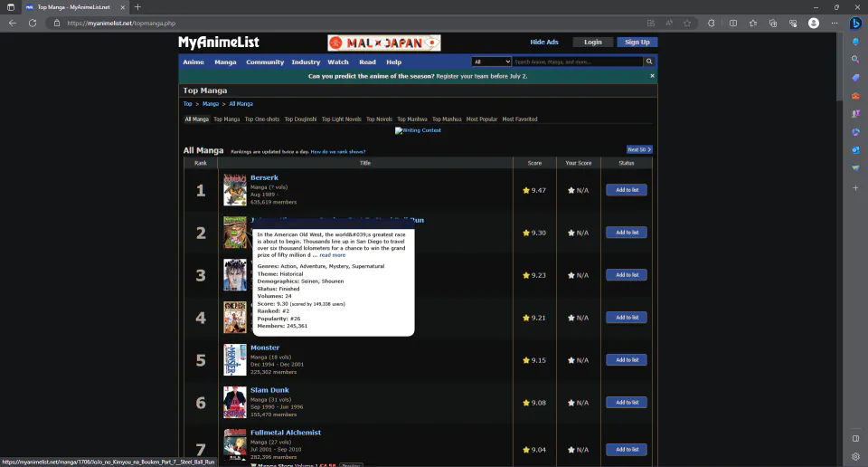Image resolution: width=868 pixels, height=467 pixels.
Task: Open sidebar Drop paper-plane icon
Action: point(855,167)
